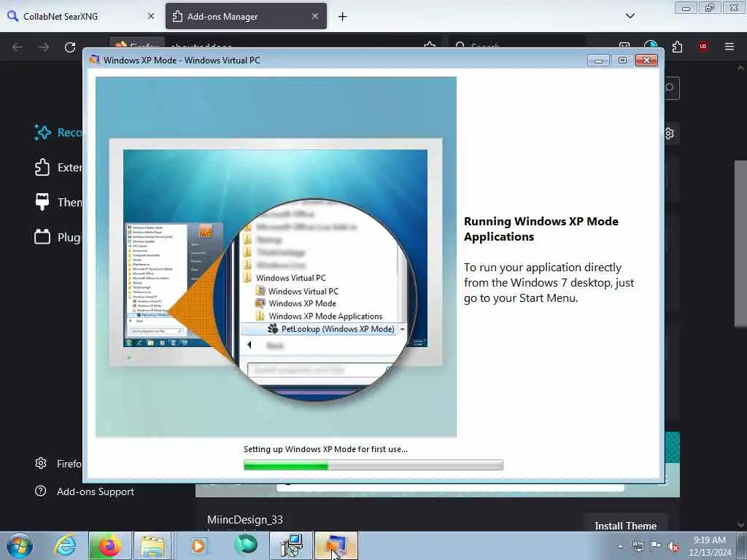Close the Windows XP Mode window
Image resolution: width=747 pixels, height=560 pixels.
646,61
